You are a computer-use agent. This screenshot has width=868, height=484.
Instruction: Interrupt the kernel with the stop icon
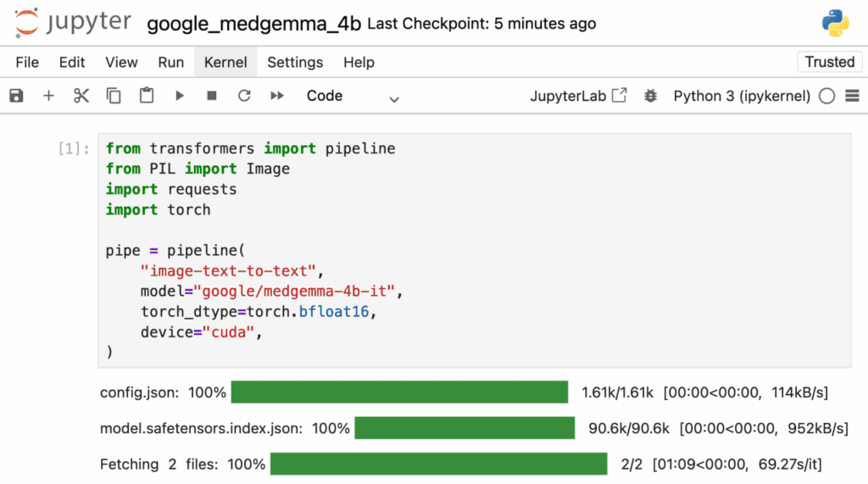click(212, 96)
